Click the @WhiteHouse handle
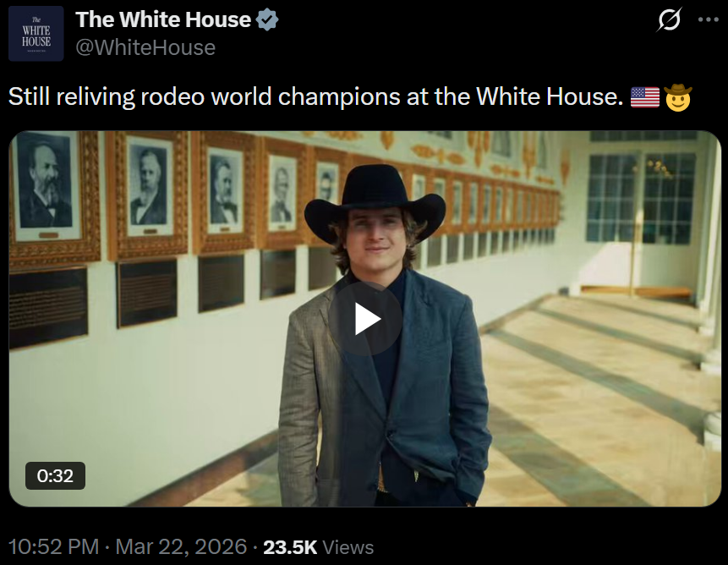The height and width of the screenshot is (565, 728). click(x=145, y=47)
